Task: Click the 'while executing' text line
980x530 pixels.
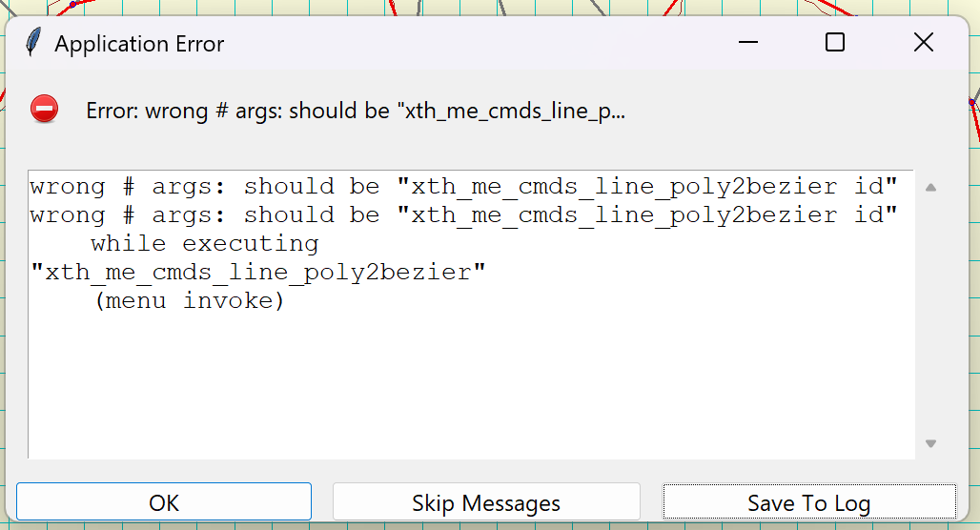Action: [x=205, y=244]
